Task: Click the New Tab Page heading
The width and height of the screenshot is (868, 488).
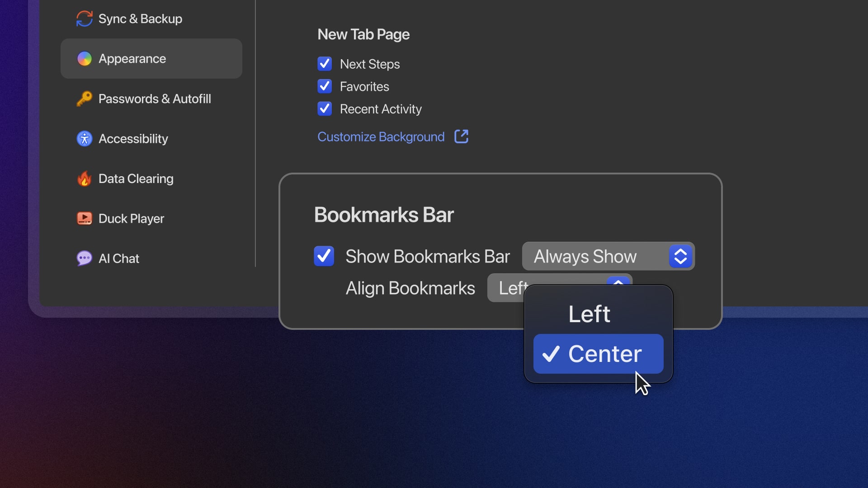Action: (x=363, y=34)
